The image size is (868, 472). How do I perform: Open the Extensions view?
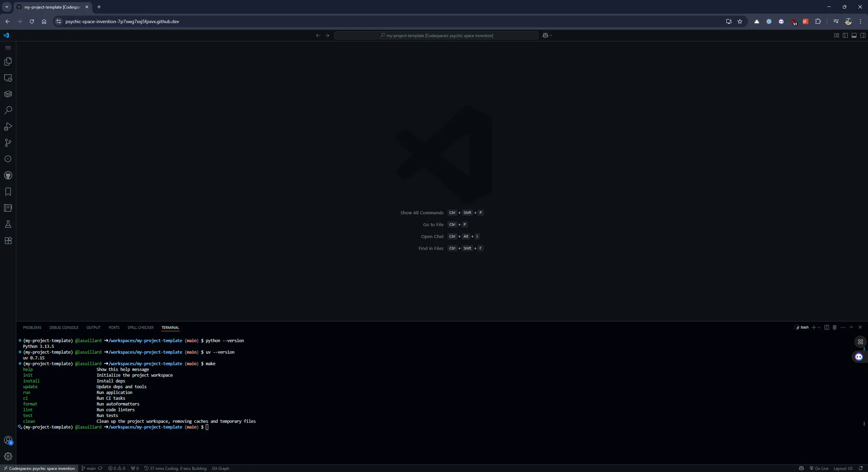click(8, 241)
